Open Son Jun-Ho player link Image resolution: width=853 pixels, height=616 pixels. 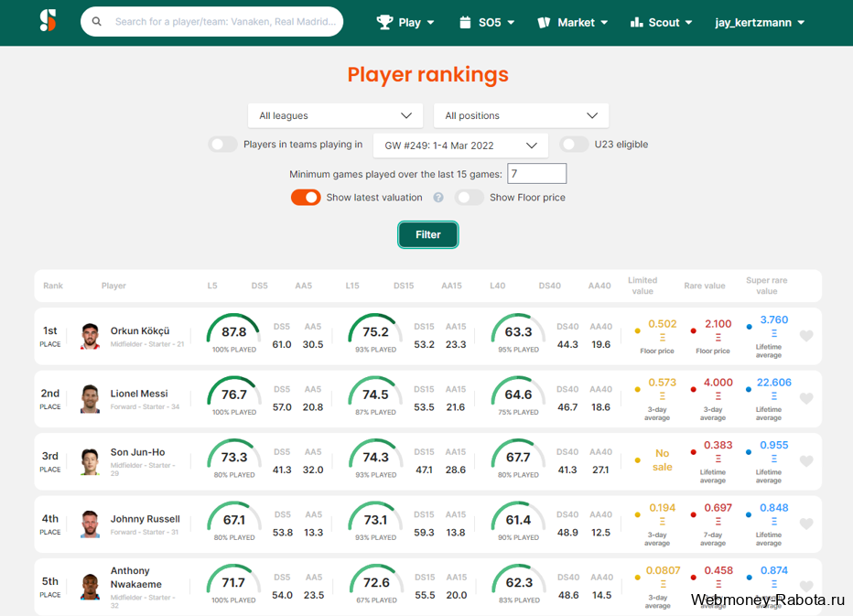137,452
